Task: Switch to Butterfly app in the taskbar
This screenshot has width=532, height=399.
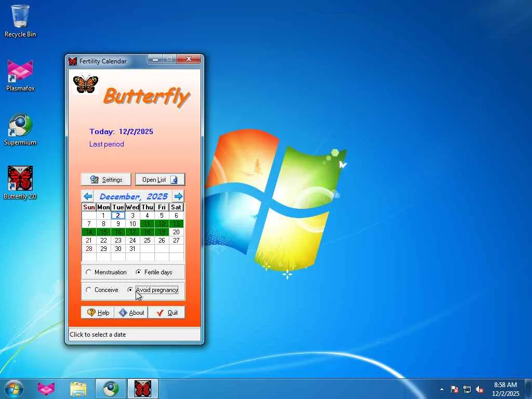Action: 143,389
